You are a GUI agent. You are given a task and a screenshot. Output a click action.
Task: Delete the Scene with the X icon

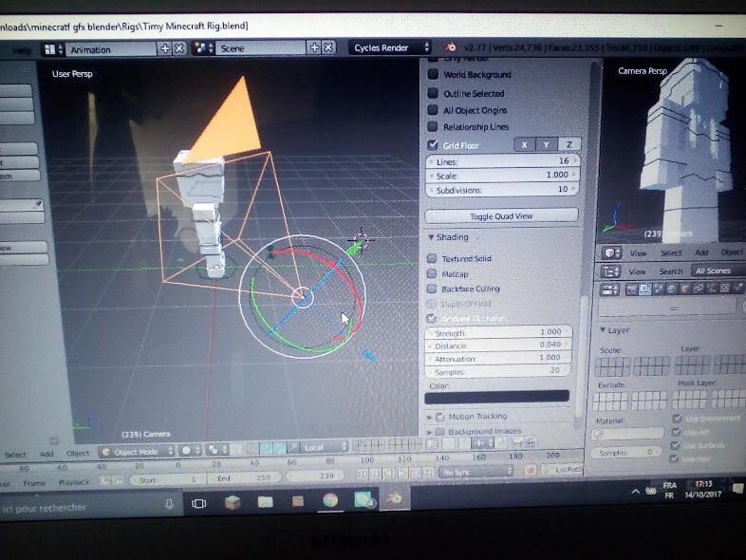pyautogui.click(x=327, y=47)
